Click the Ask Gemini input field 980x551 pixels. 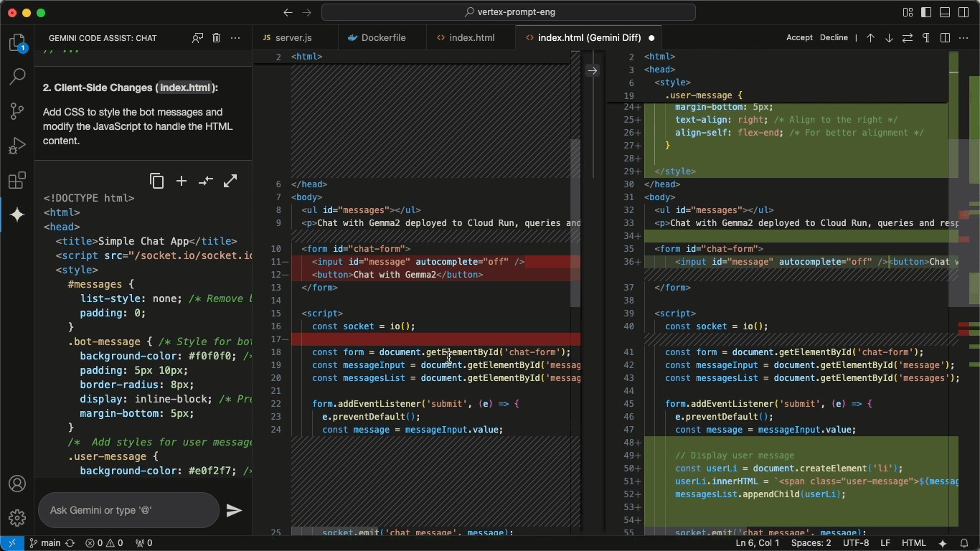click(129, 510)
